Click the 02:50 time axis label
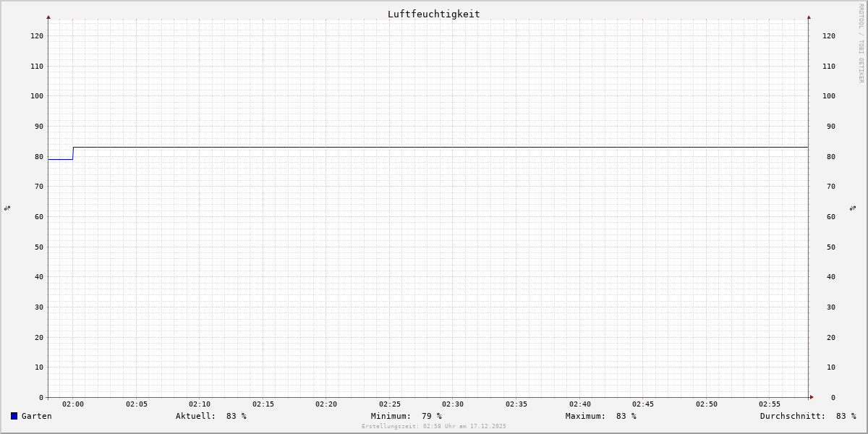This screenshot has width=868, height=434. pos(707,404)
